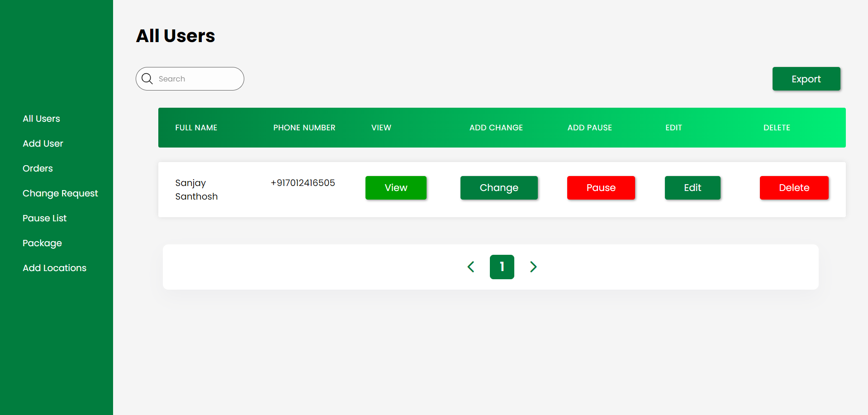Viewport: 868px width, 415px height.
Task: Open Change Request section
Action: tap(60, 193)
